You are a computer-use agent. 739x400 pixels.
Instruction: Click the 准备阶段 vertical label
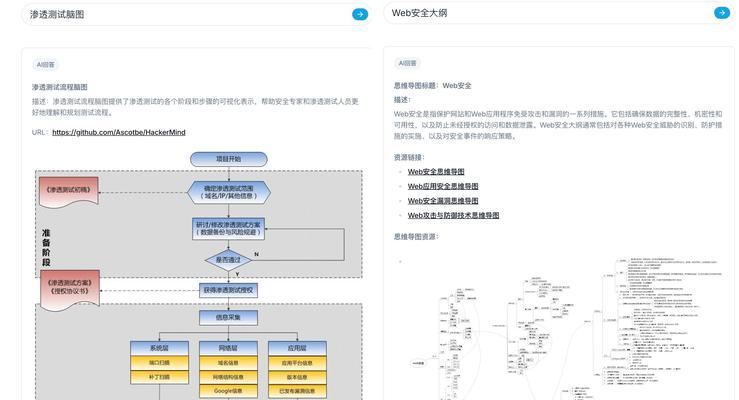click(46, 248)
